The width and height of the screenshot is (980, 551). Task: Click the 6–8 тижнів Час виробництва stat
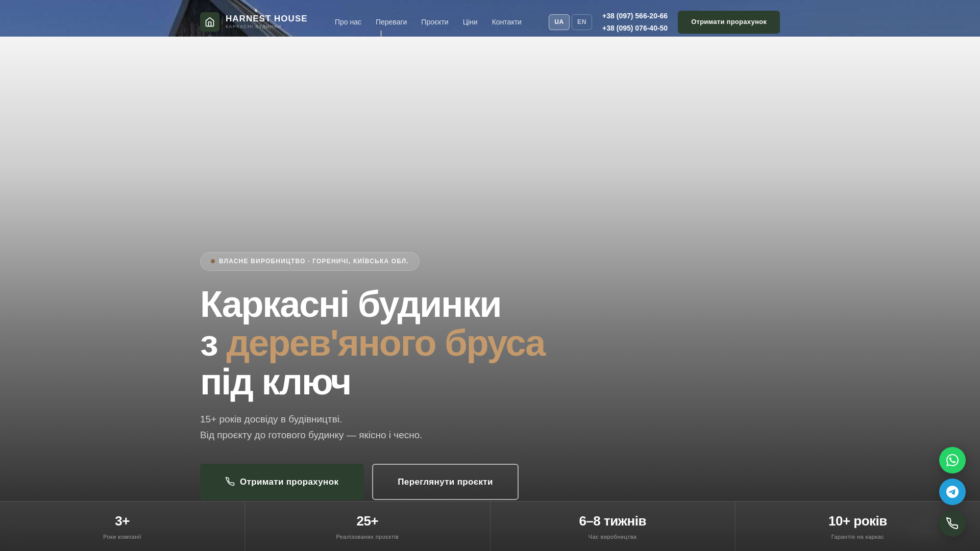612,527
